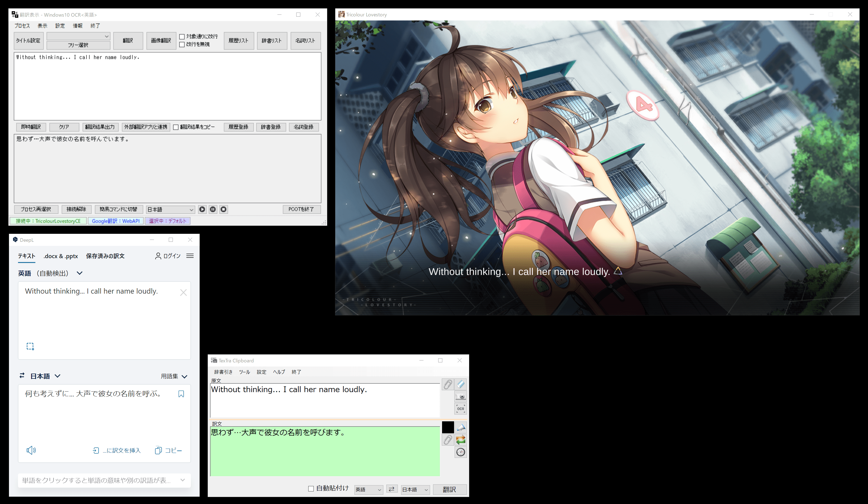Play DeepL translation audio with the speaker icon
This screenshot has height=504, width=868.
(31, 450)
